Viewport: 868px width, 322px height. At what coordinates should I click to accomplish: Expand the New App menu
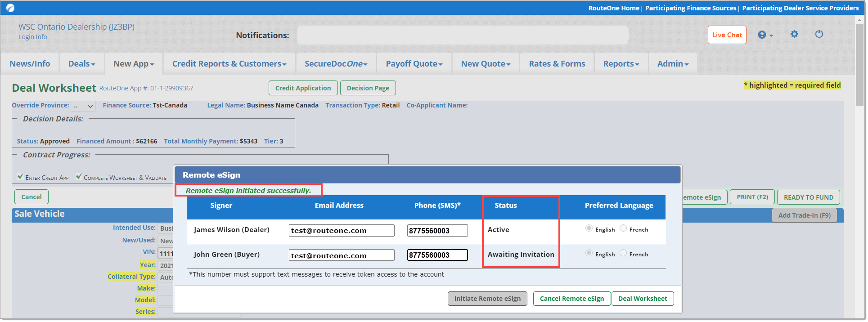[134, 64]
